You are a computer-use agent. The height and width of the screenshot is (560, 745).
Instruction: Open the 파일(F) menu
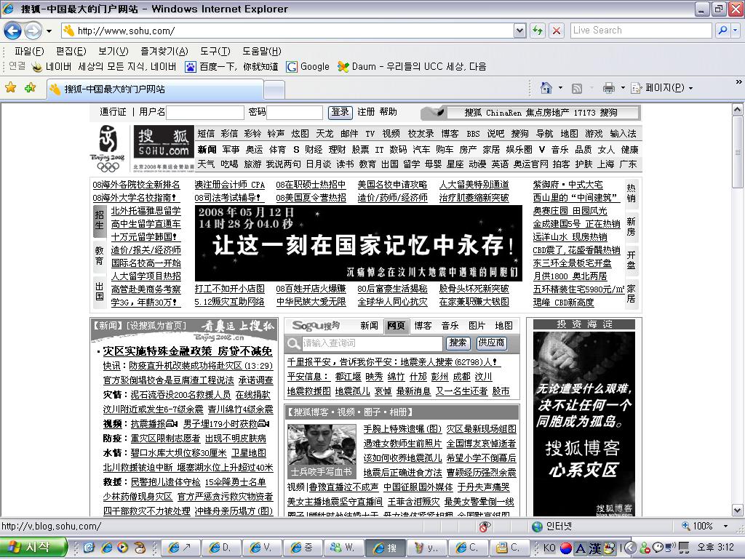(x=29, y=51)
